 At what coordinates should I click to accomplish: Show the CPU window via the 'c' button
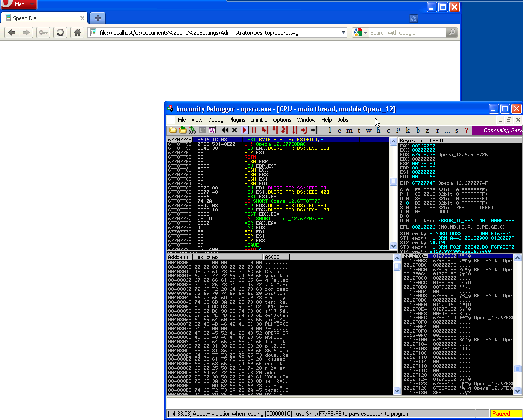388,130
